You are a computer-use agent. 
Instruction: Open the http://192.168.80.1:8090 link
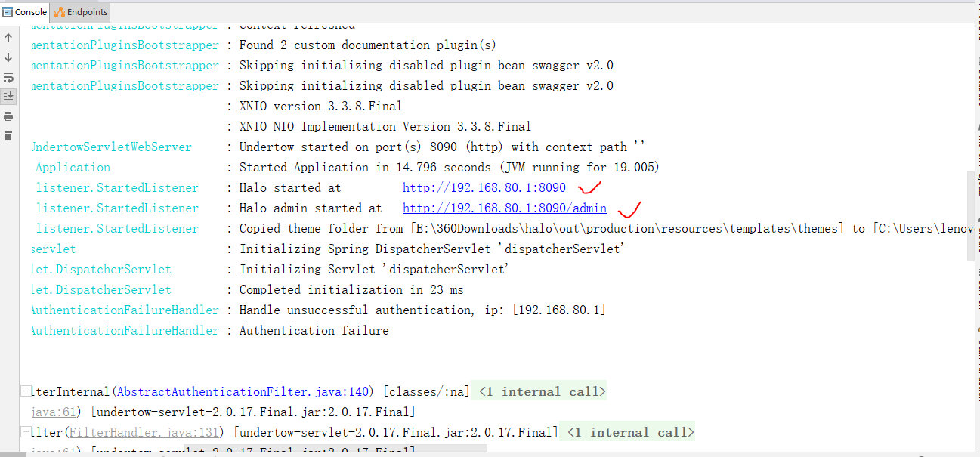tap(484, 187)
